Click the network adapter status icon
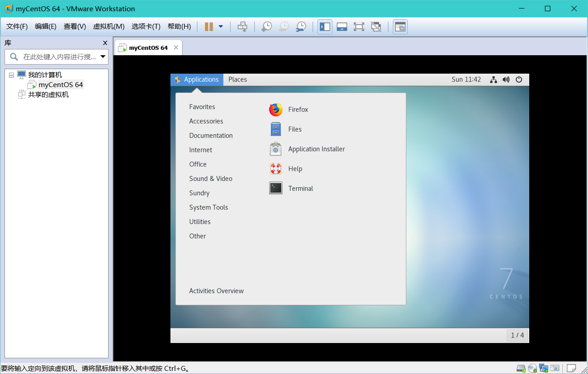The width and height of the screenshot is (588, 374). (x=544, y=368)
